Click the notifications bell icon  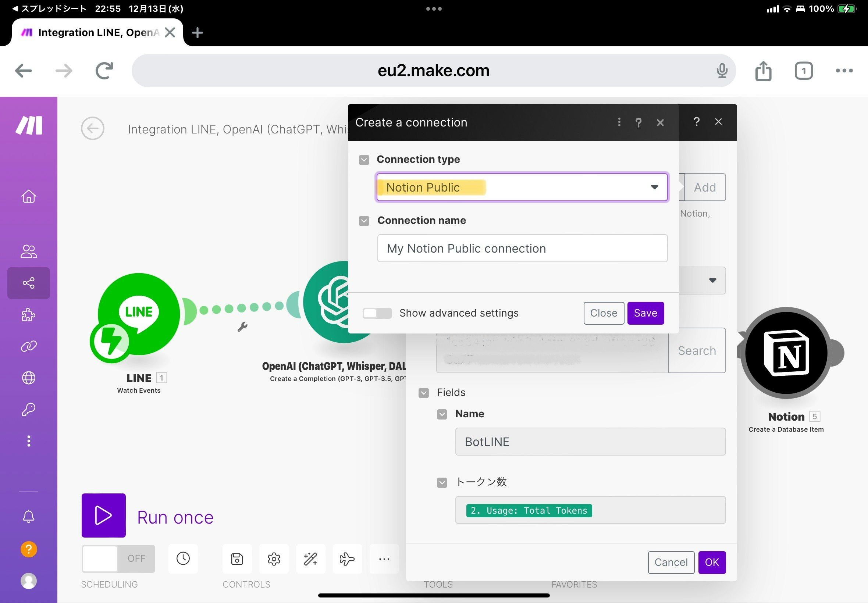coord(29,516)
